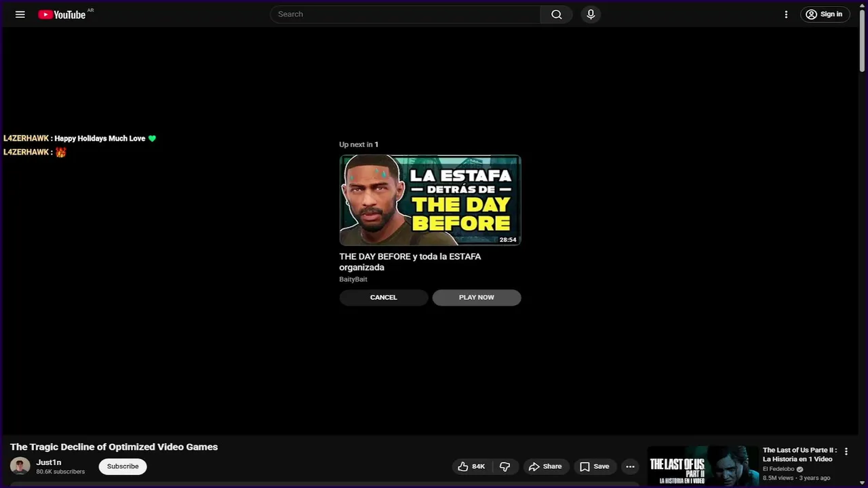Click the video title The Tragic Decline of Optimized Video Games
The image size is (868, 488).
pyautogui.click(x=114, y=447)
